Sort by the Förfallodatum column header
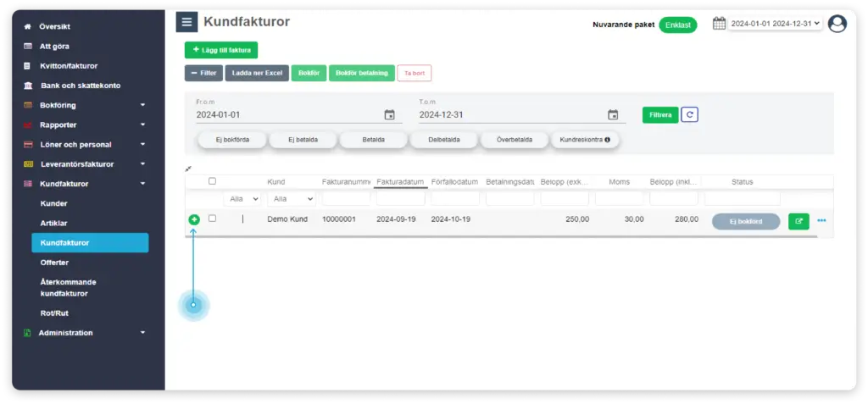The width and height of the screenshot is (868, 404). (x=454, y=181)
